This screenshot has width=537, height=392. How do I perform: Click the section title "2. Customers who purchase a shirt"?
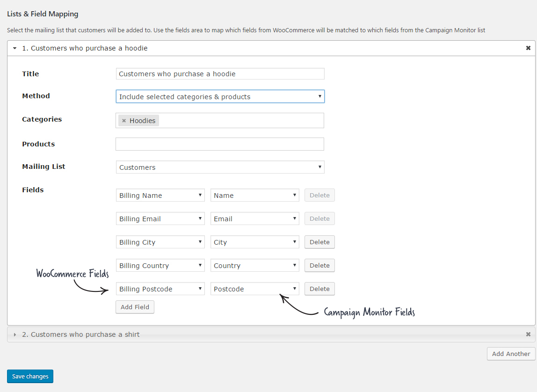[x=81, y=334]
